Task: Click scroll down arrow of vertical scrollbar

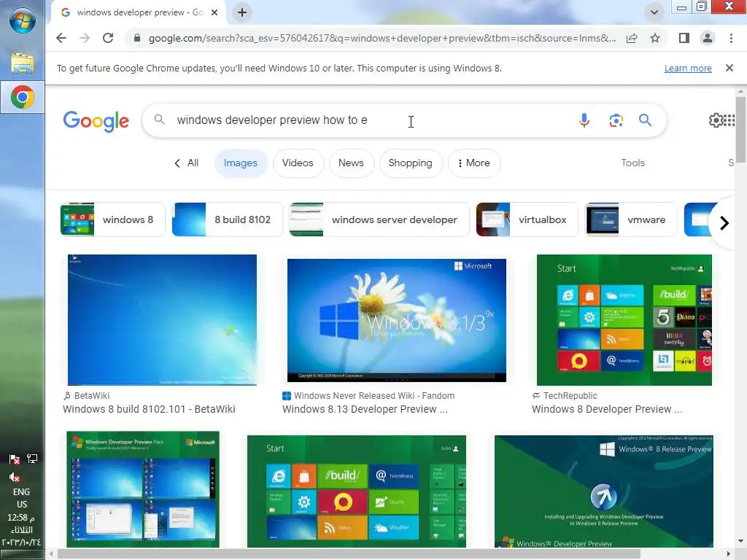Action: pos(740,542)
